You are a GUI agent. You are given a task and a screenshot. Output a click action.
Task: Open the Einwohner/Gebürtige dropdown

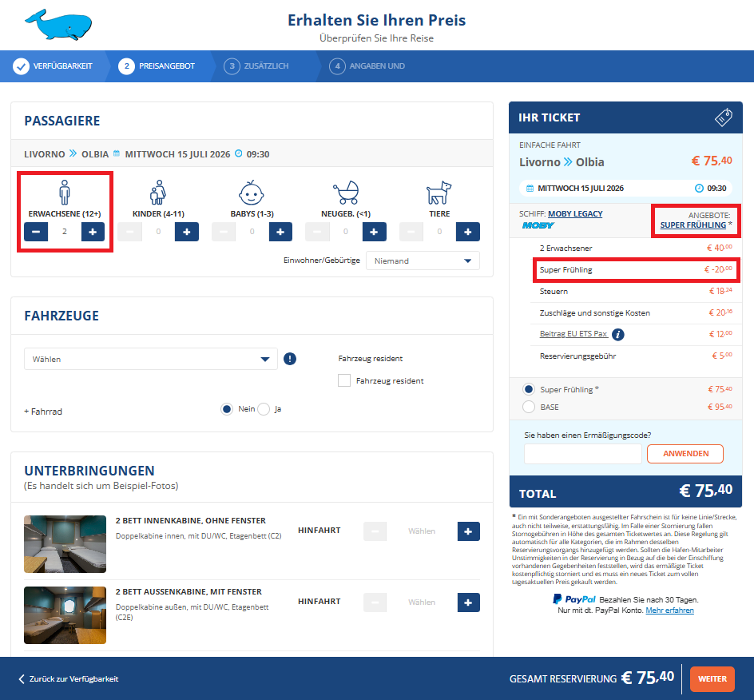[x=423, y=261]
